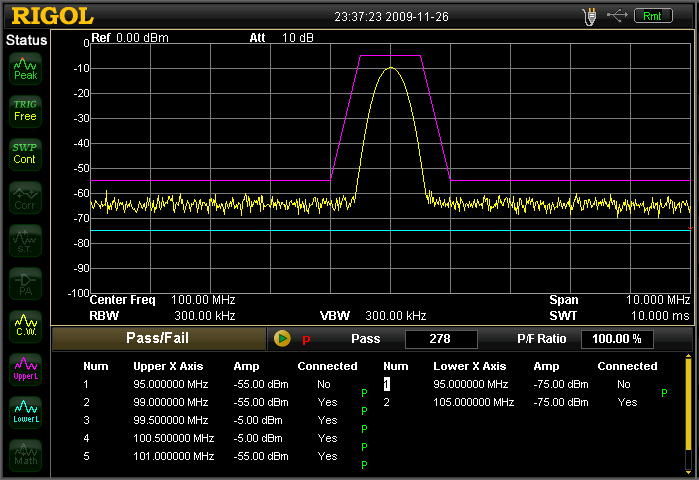Screen dimensions: 699x480
Task: Click the dimmed PA preamplifier icon
Action: coord(25,283)
